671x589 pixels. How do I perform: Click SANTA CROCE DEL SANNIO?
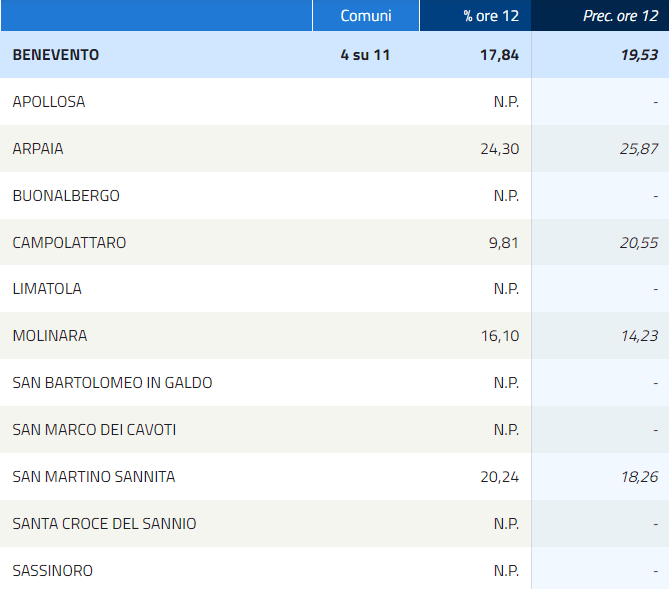coord(104,524)
